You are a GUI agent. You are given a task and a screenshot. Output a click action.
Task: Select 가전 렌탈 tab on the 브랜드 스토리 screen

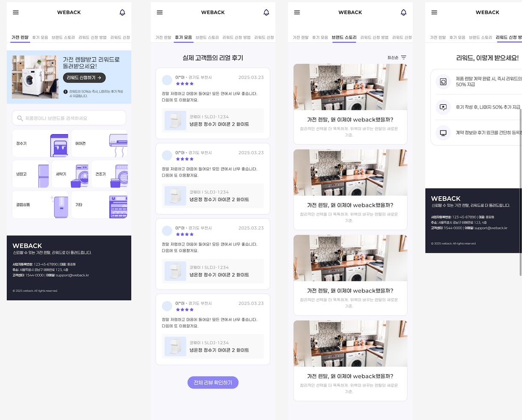(x=301, y=38)
